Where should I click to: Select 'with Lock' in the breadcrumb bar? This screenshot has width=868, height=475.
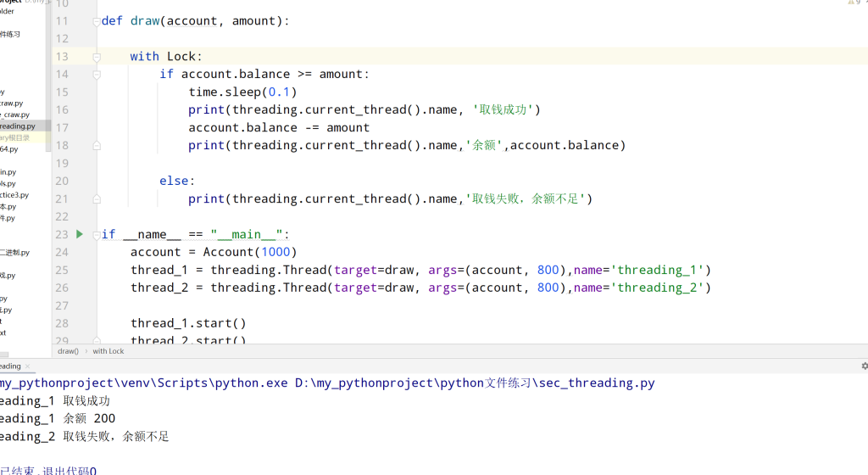[108, 351]
